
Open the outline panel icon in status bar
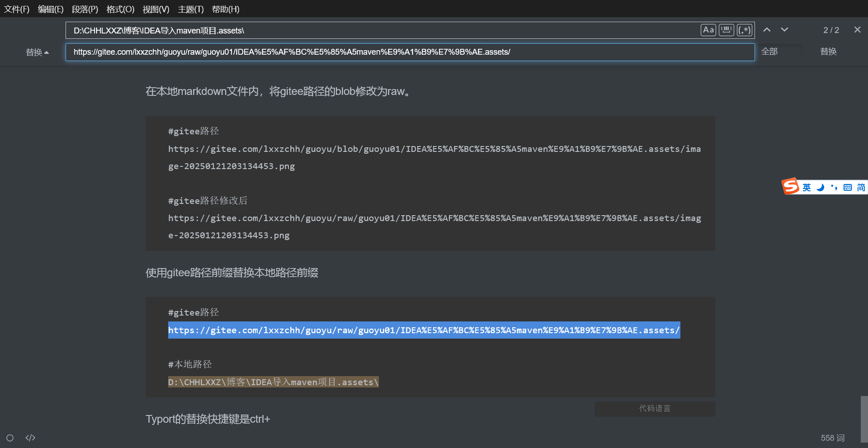[9, 438]
